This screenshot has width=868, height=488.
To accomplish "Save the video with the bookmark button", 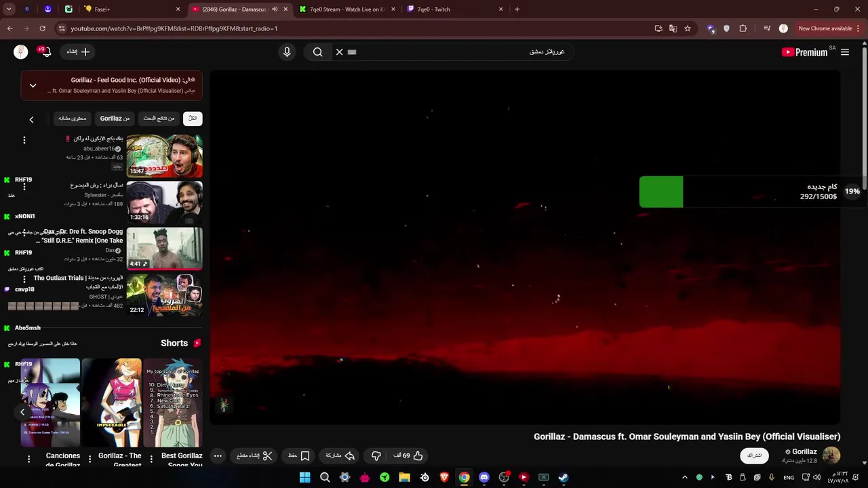I will coord(299,456).
